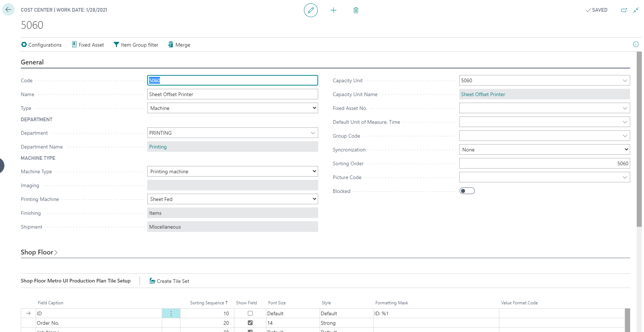Screen dimensions: 644x332
Task: Click the Style column header
Action: (x=326, y=303)
